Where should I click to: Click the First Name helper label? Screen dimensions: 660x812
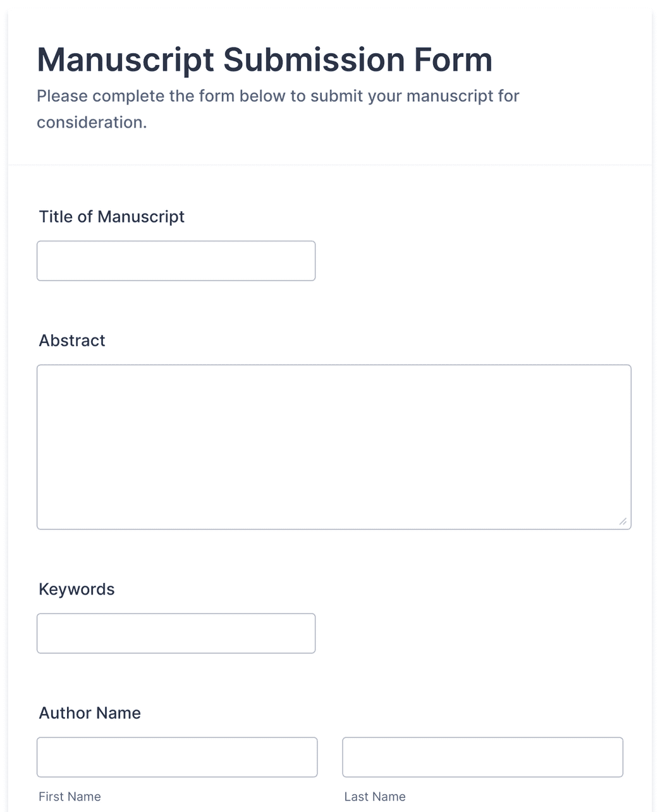70,797
